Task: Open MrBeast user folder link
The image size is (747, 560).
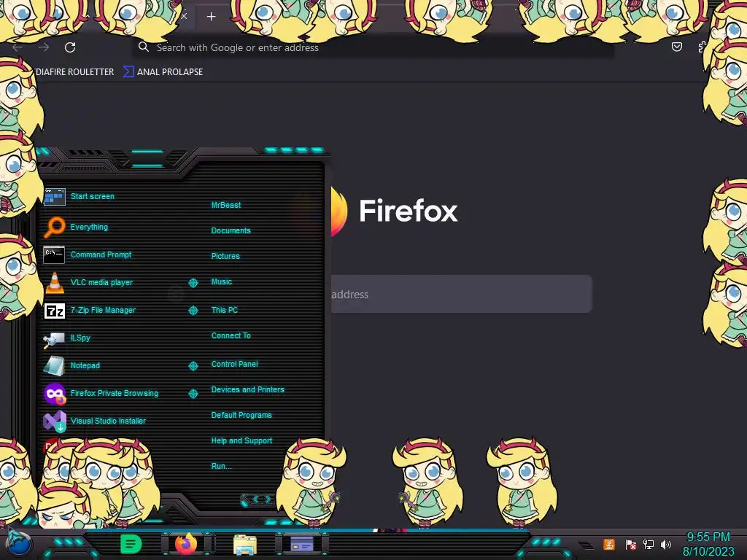Action: [226, 205]
